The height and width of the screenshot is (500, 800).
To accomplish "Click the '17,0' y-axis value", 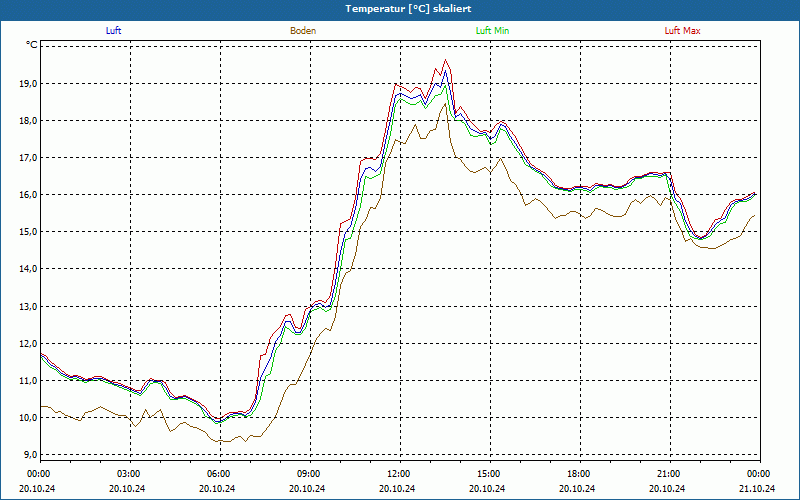I will tap(29, 158).
